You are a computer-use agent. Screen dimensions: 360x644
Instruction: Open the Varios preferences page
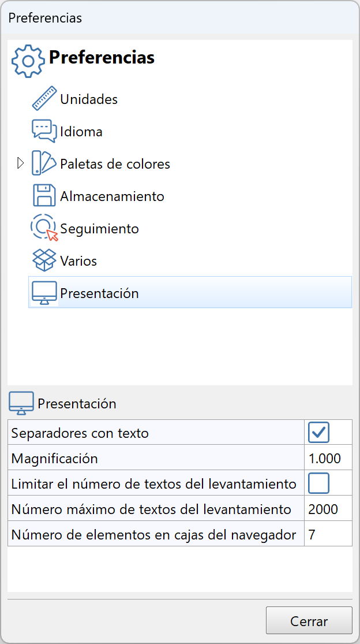click(x=78, y=260)
